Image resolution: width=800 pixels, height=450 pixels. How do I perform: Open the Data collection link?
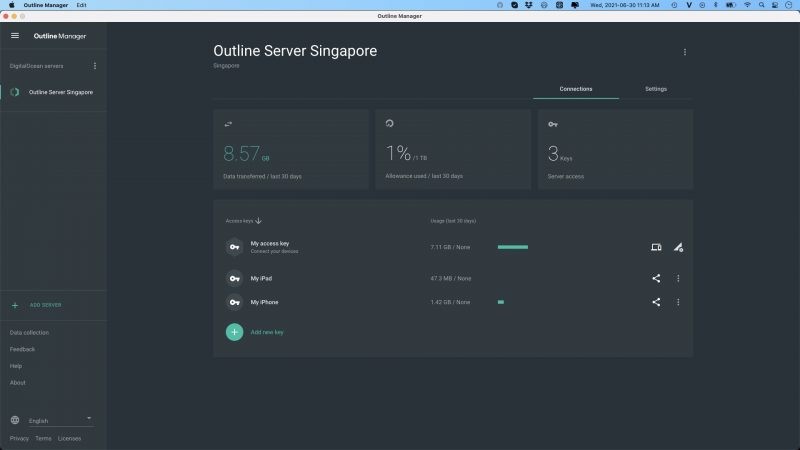[x=29, y=332]
